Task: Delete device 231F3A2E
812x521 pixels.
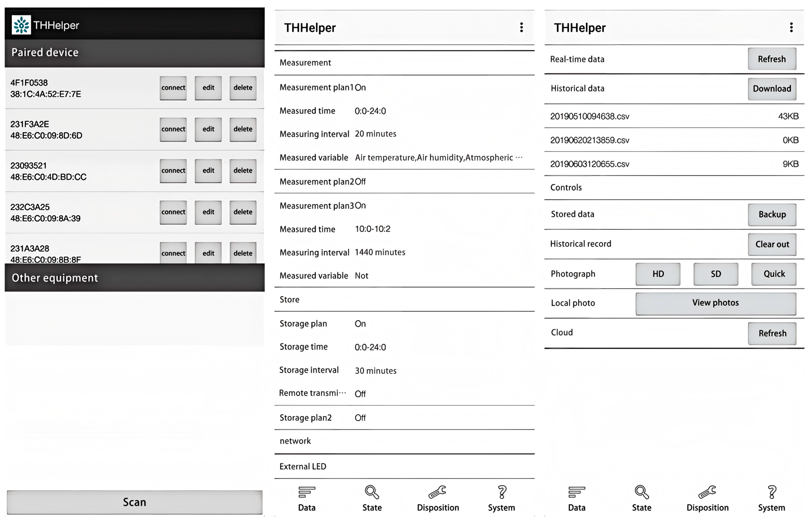Action: pyautogui.click(x=244, y=130)
